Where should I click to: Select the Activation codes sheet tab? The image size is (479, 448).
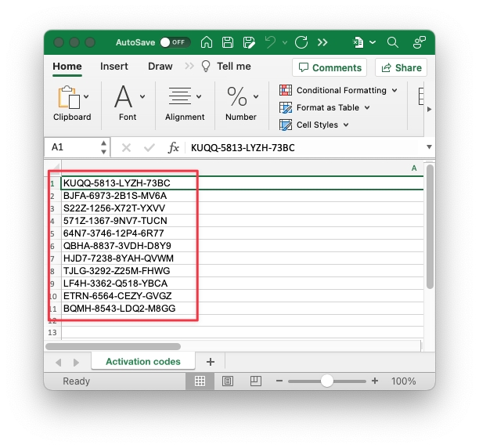coord(142,362)
